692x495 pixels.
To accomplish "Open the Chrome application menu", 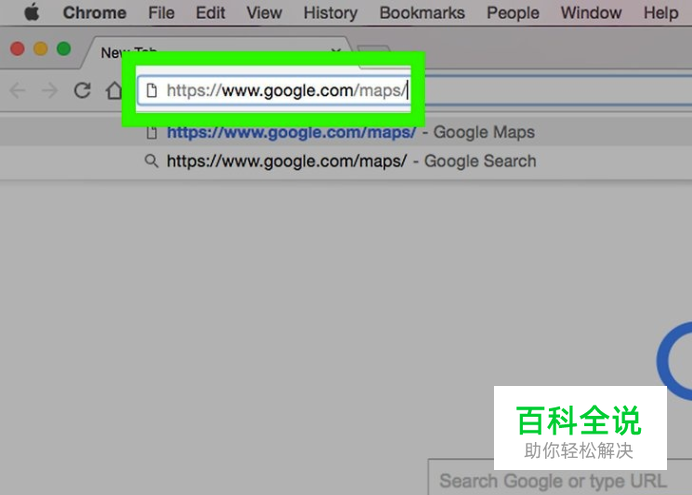I will (94, 13).
